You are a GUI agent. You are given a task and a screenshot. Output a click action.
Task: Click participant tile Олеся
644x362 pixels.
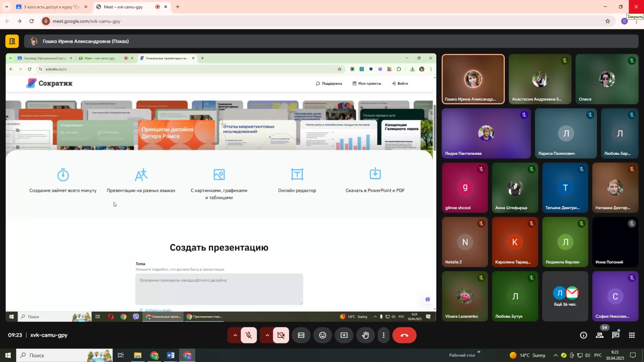click(x=607, y=79)
